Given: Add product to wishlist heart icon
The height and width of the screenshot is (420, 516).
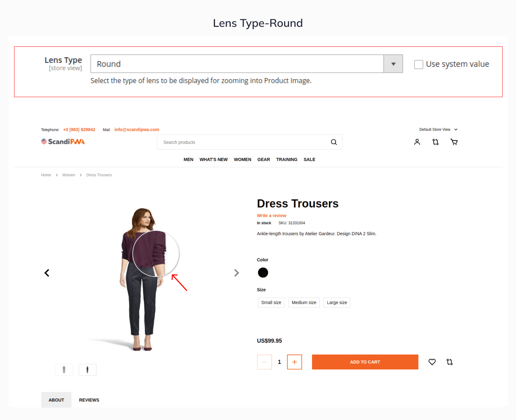Looking at the screenshot, I should click(x=432, y=362).
